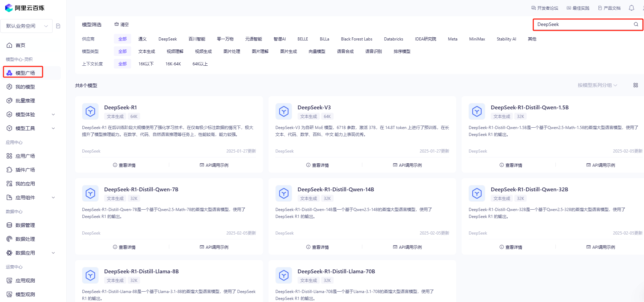
Task: Click the 我的模型 sidebar icon
Action: click(9, 87)
